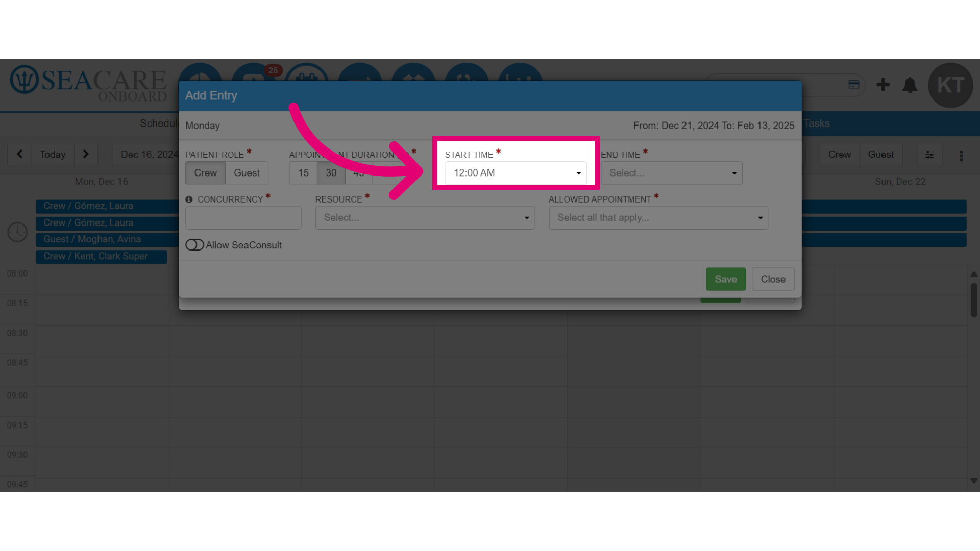This screenshot has height=551, width=980.
Task: Open Crew / Kent, Clark Super event
Action: (101, 257)
